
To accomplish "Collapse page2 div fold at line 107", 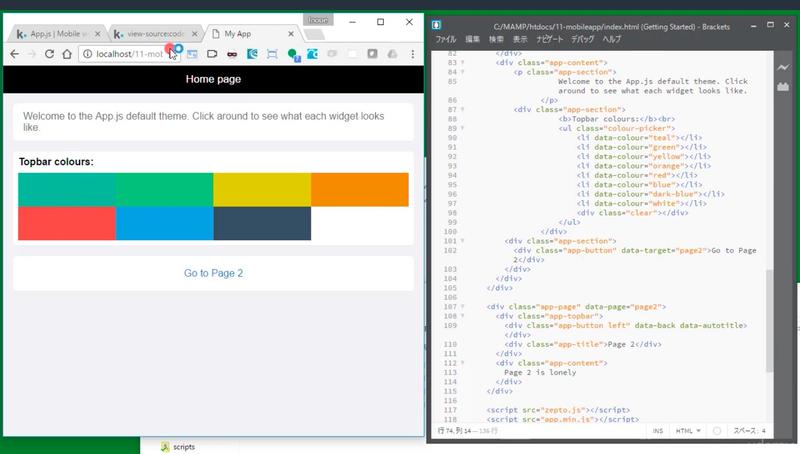I will 463,307.
